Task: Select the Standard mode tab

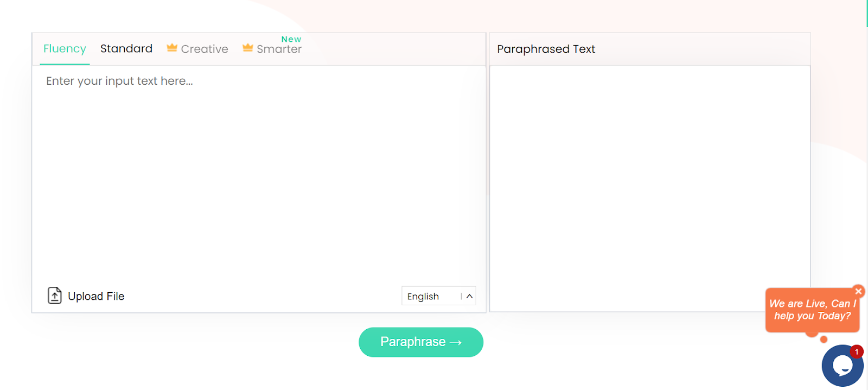Action: (126, 49)
